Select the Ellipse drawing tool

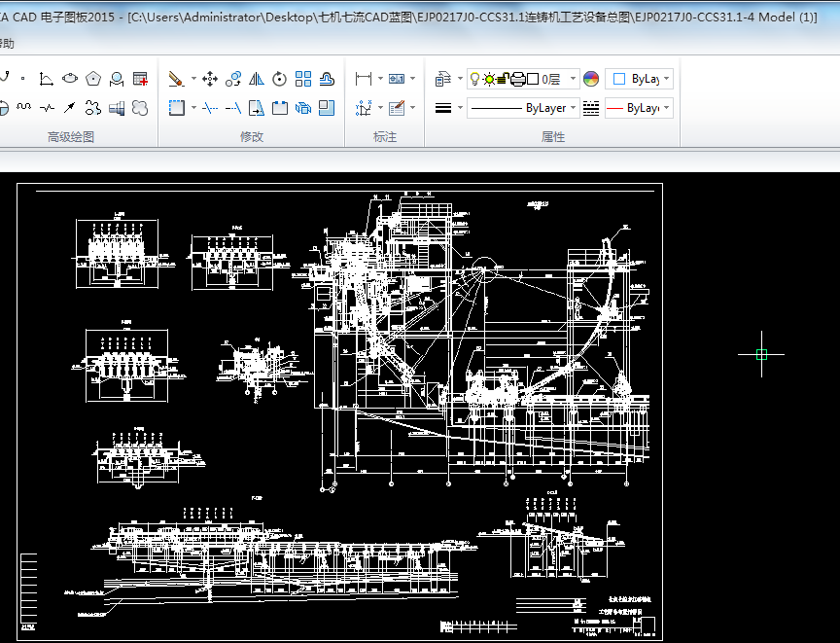[x=70, y=79]
